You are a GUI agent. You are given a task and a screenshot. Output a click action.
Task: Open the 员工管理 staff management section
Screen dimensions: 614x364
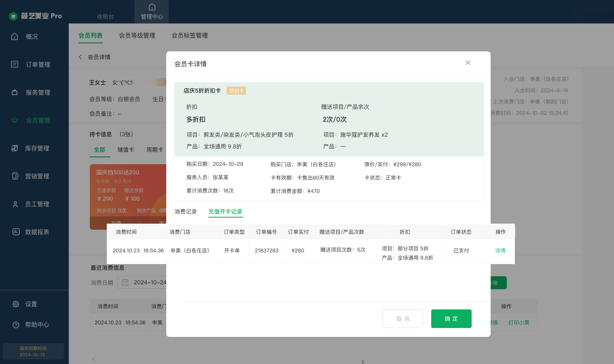pos(37,204)
